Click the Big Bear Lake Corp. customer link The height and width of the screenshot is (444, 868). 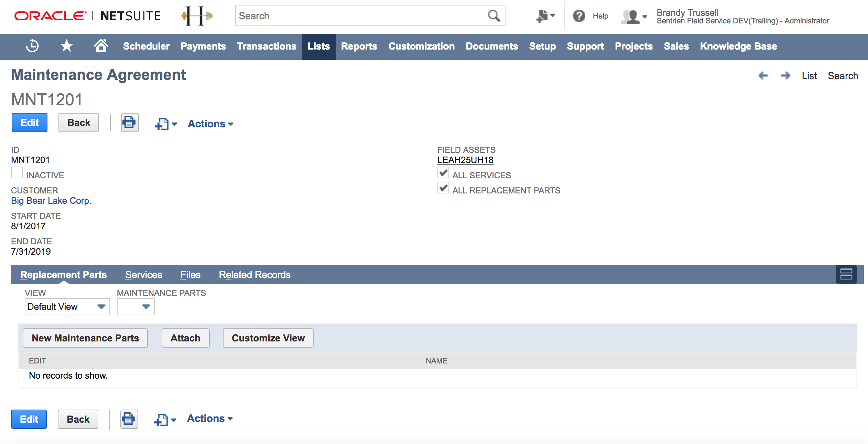coord(51,201)
